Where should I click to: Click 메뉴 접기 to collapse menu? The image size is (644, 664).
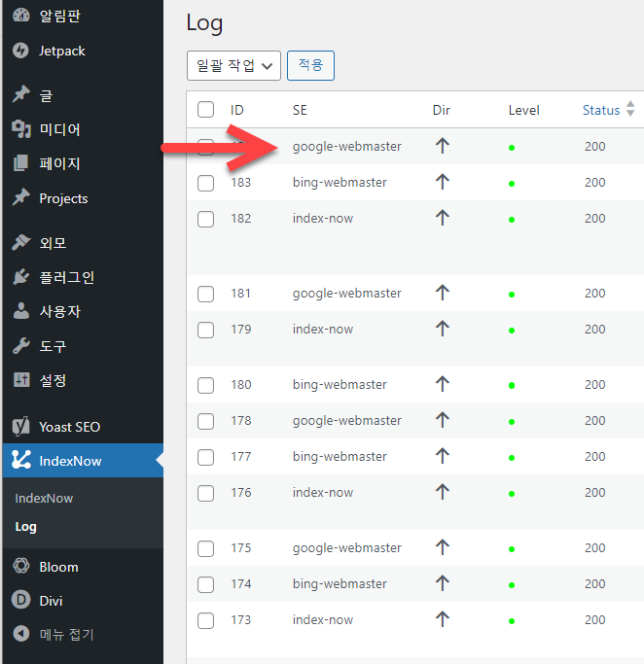pos(66,635)
